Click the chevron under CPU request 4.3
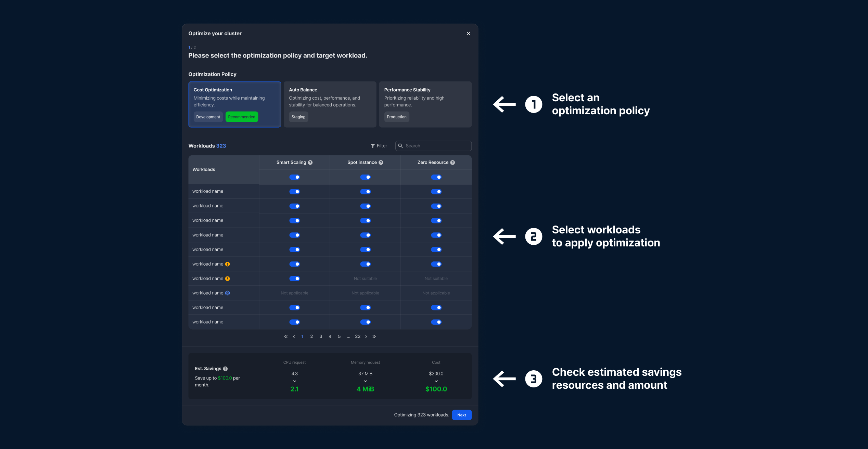 coord(294,381)
